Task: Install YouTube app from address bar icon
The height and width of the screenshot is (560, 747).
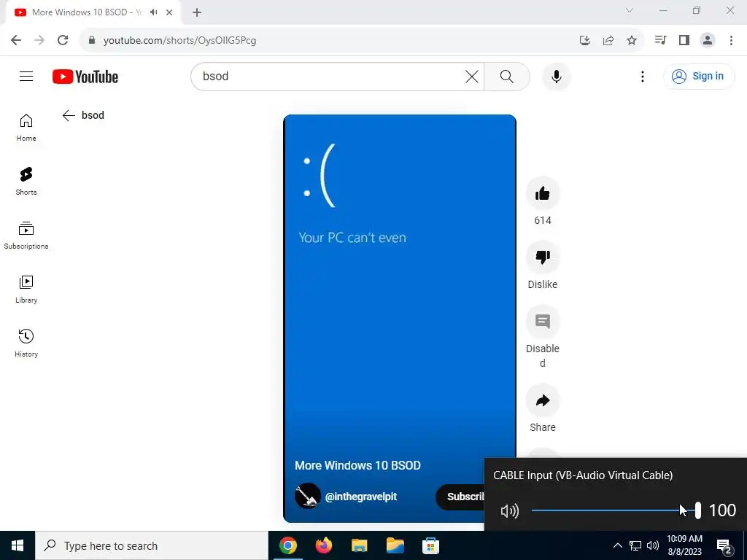Action: 585,40
